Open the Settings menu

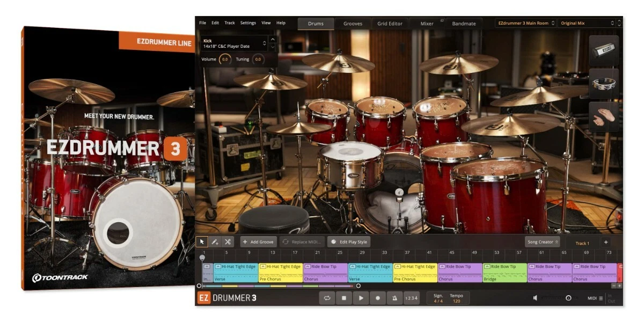tap(248, 23)
